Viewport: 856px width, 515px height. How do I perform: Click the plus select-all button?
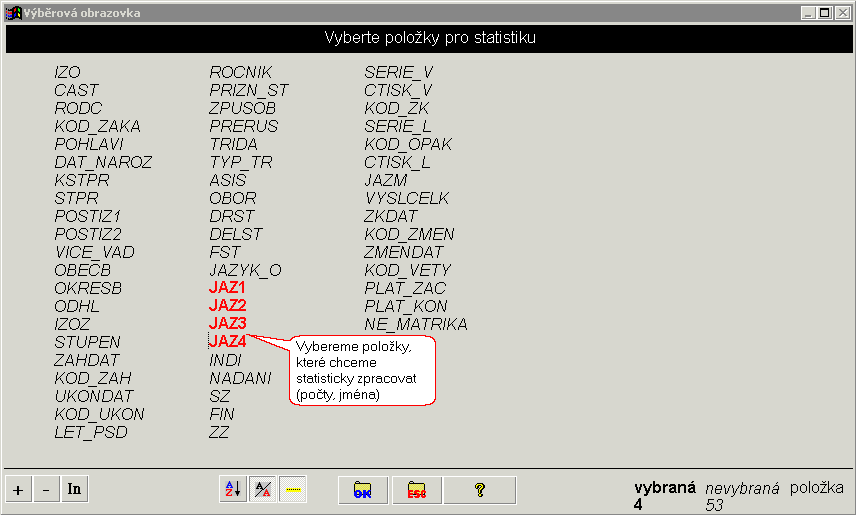pos(19,489)
